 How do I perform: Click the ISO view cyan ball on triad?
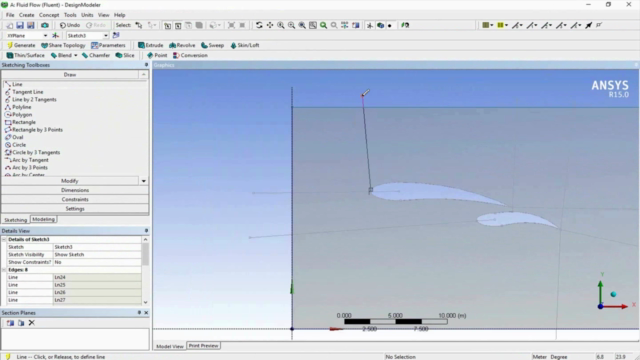pyautogui.click(x=613, y=294)
